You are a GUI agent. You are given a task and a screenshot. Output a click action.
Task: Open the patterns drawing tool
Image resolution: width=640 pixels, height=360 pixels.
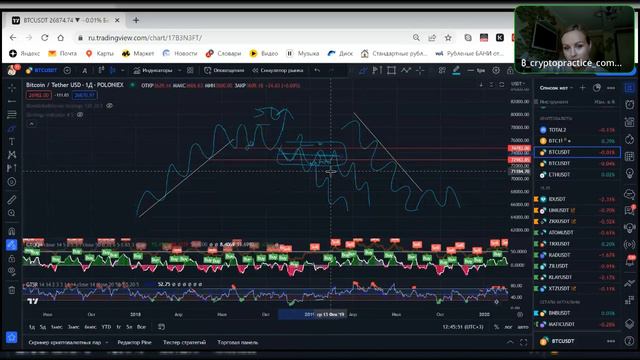[x=12, y=155]
